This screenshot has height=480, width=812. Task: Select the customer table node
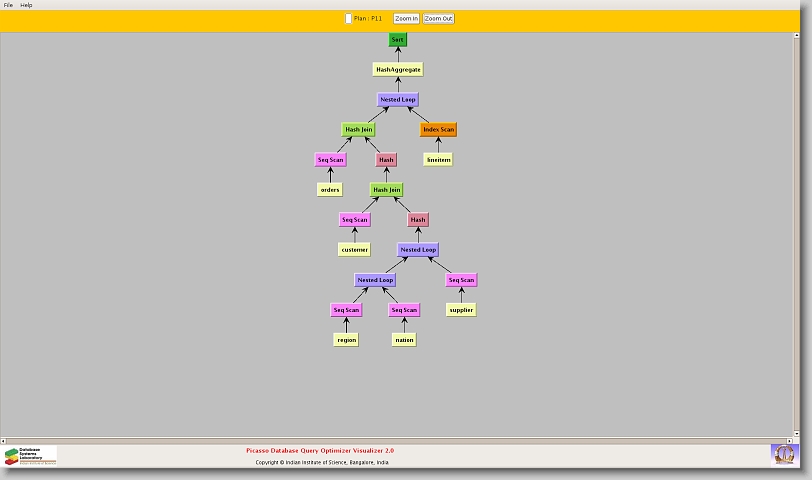pos(354,250)
